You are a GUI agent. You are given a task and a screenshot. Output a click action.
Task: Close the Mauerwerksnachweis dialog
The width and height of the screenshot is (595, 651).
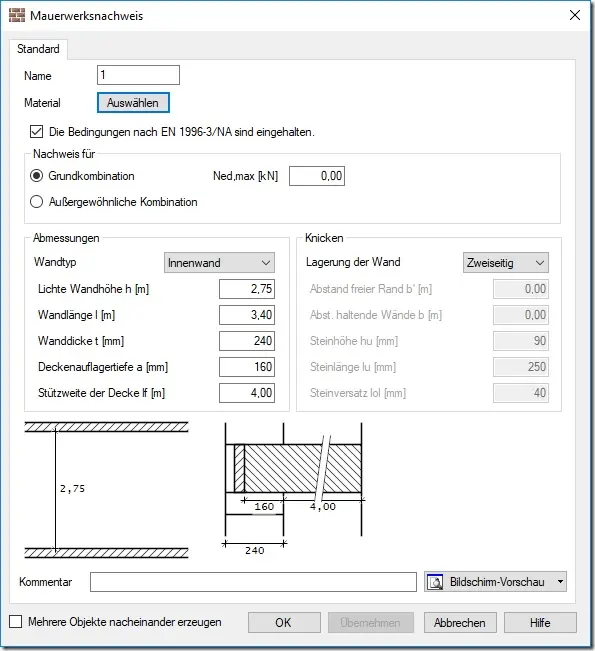click(575, 15)
